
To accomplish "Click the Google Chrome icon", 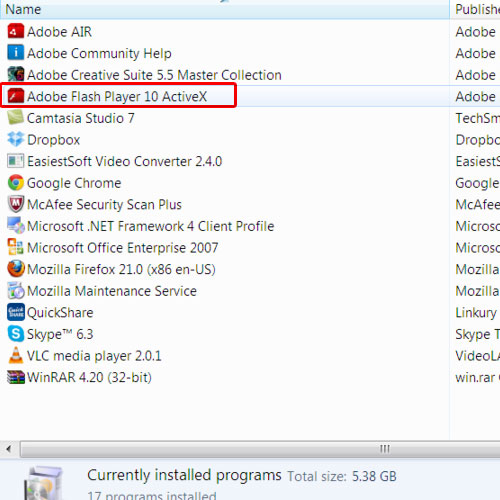I will (16, 182).
